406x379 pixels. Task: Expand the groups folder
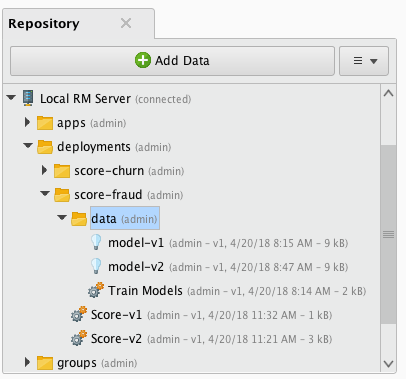click(27, 362)
